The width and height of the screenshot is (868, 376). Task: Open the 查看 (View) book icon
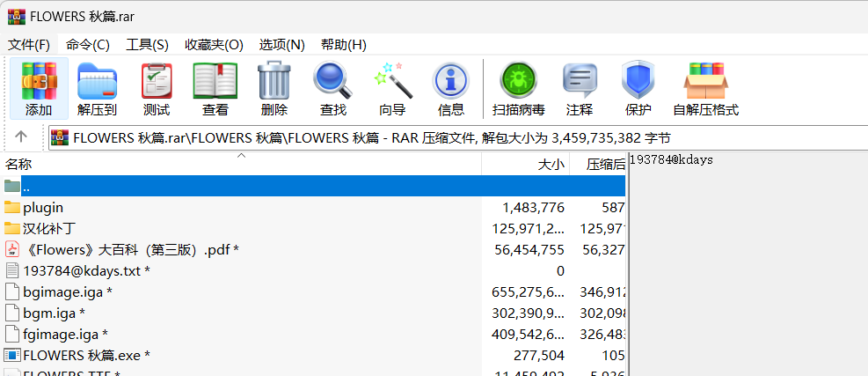215,90
